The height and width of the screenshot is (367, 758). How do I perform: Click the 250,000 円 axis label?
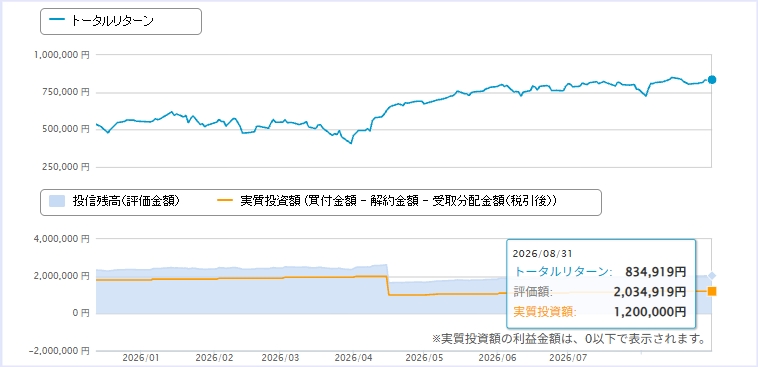coord(66,167)
